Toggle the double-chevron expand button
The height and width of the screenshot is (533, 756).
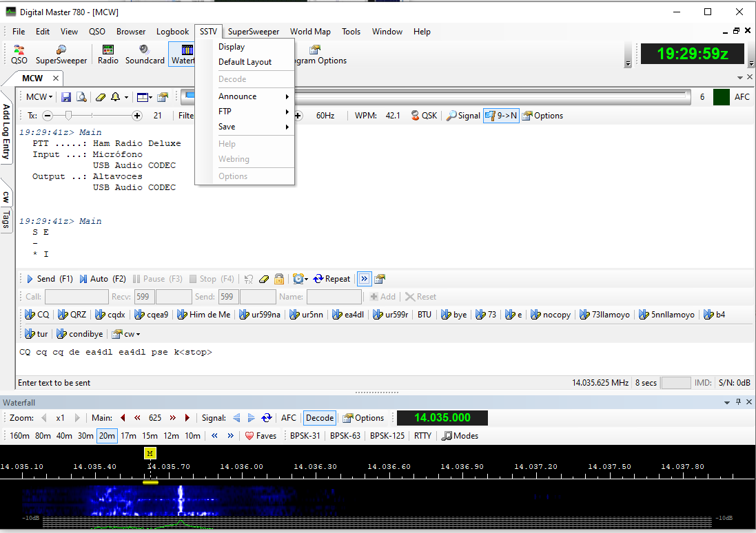click(365, 279)
